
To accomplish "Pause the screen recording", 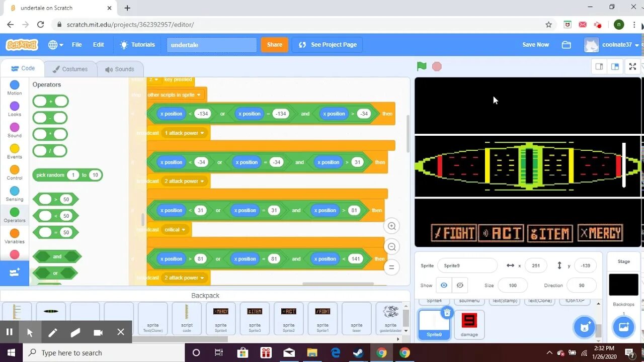I will (x=9, y=332).
